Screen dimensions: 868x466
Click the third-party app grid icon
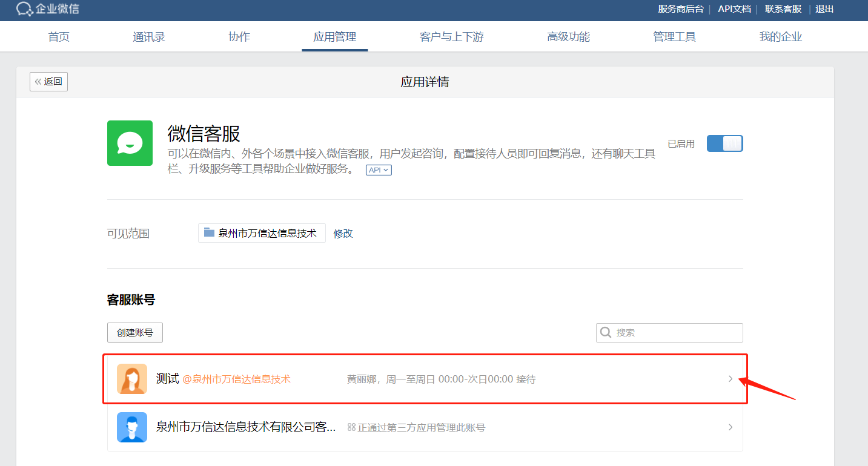(x=351, y=427)
